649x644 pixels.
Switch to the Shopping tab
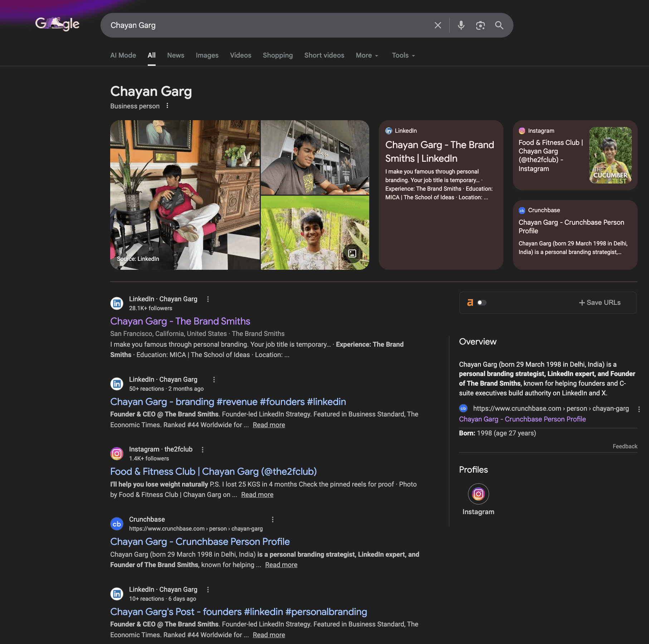pyautogui.click(x=278, y=55)
